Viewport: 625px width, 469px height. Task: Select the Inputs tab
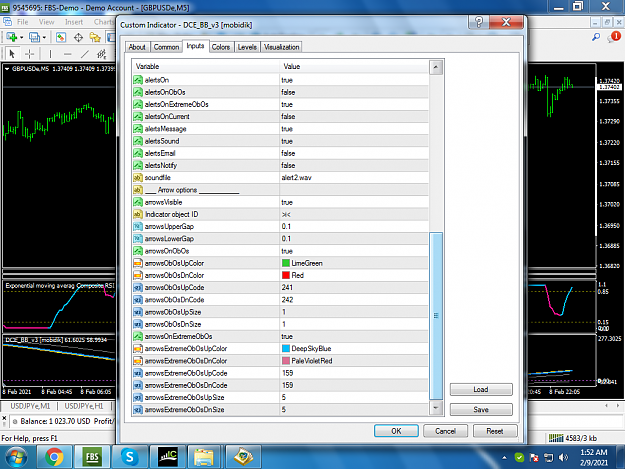click(195, 46)
